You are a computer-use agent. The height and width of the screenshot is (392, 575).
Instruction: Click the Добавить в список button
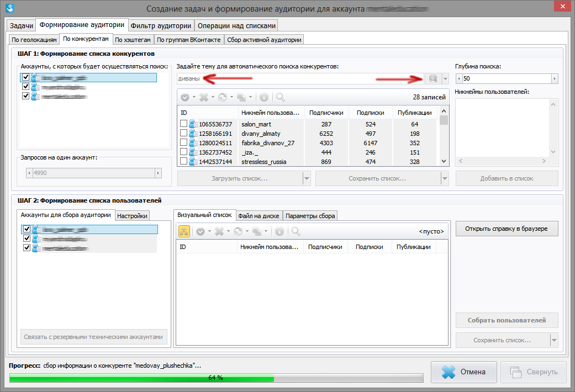tap(507, 178)
